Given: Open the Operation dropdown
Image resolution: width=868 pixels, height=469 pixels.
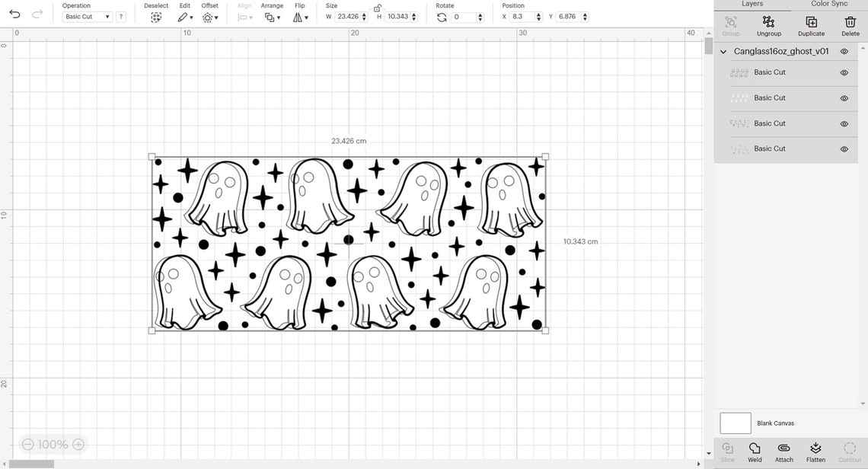Looking at the screenshot, I should pyautogui.click(x=87, y=16).
